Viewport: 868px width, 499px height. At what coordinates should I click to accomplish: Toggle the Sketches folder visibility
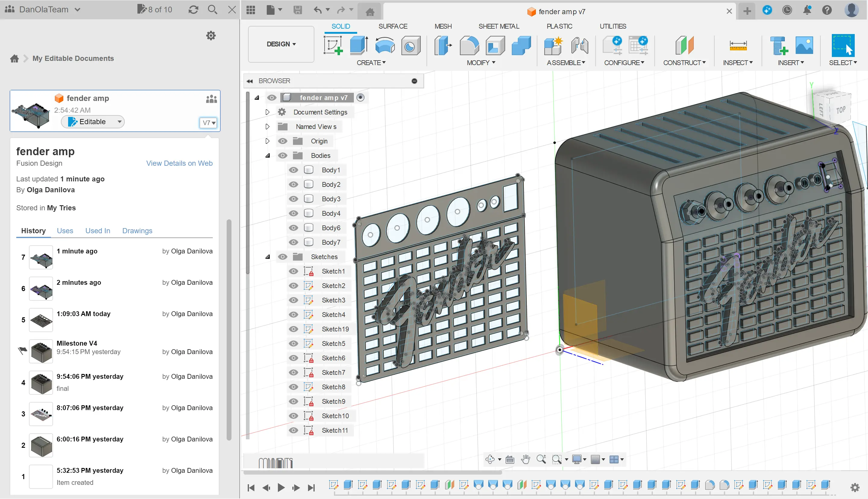(x=282, y=257)
